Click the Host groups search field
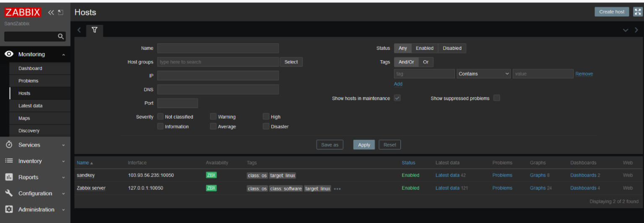Image resolution: width=644 pixels, height=223 pixels. [218, 62]
